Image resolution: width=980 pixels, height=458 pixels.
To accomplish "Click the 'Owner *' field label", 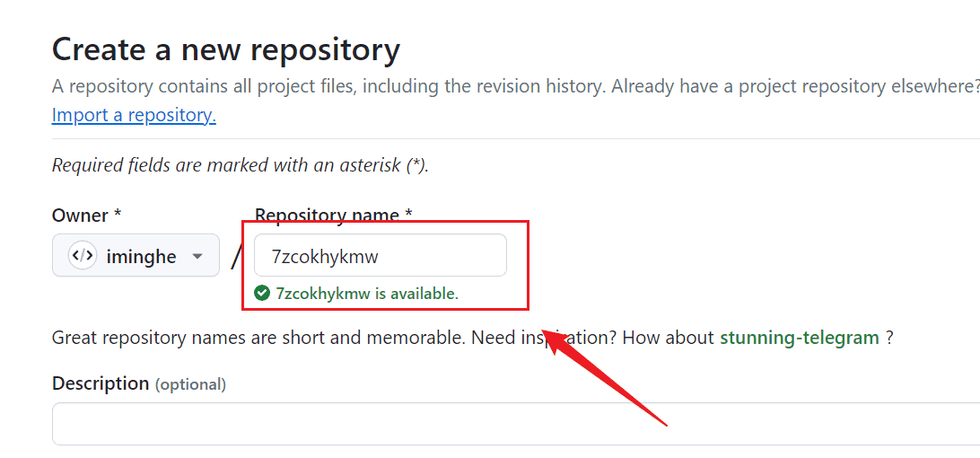I will [86, 216].
